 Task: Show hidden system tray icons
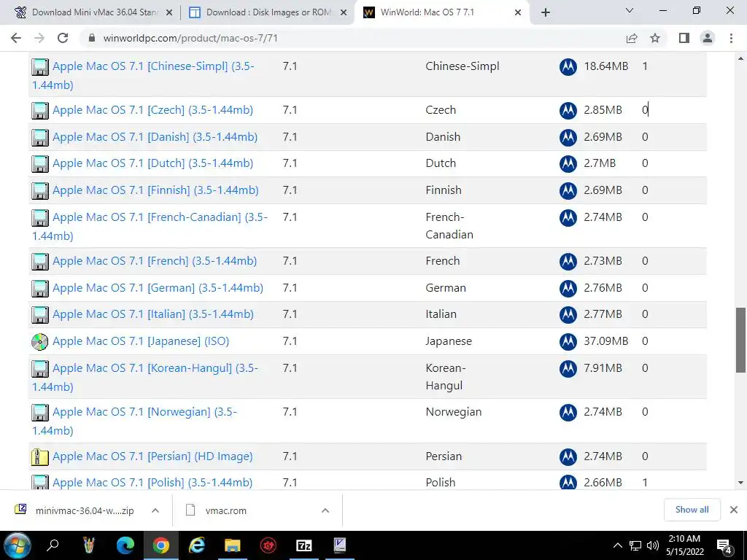pyautogui.click(x=617, y=545)
